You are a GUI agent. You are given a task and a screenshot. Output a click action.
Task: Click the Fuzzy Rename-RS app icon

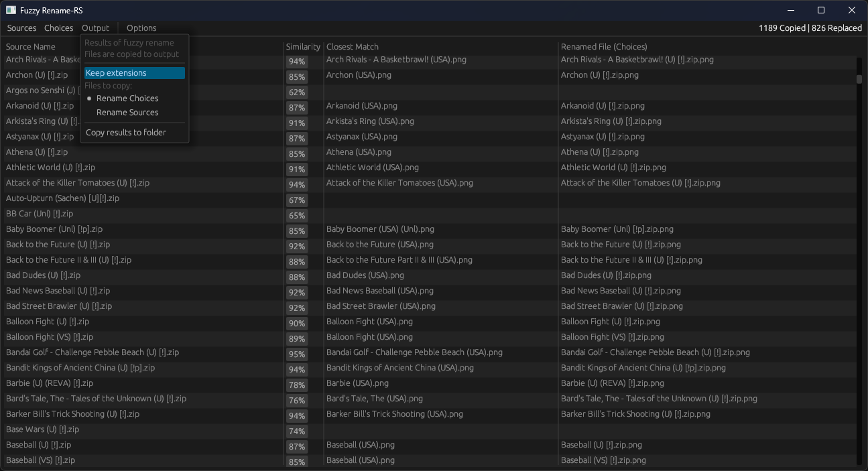click(x=11, y=10)
